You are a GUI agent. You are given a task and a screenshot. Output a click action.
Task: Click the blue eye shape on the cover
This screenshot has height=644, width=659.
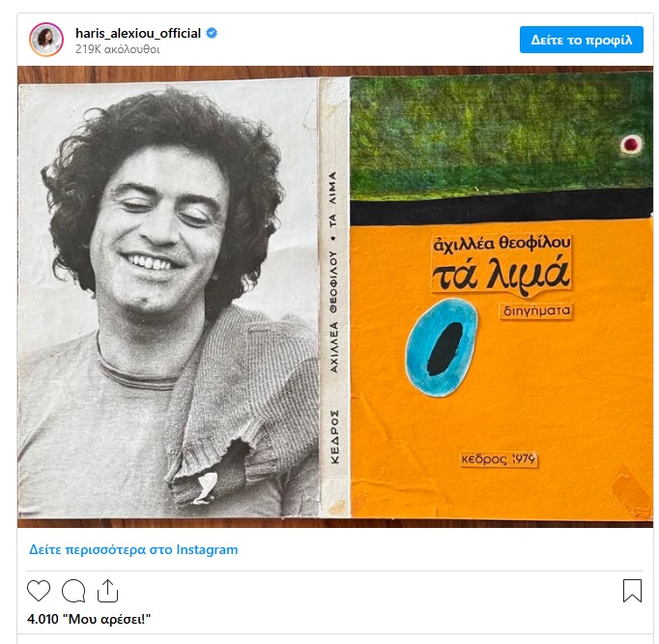point(442,347)
